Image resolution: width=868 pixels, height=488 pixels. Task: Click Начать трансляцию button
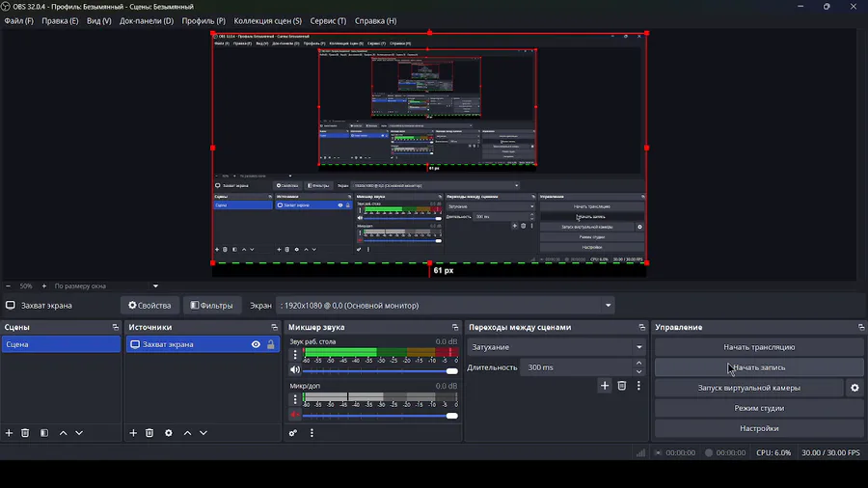click(x=759, y=347)
